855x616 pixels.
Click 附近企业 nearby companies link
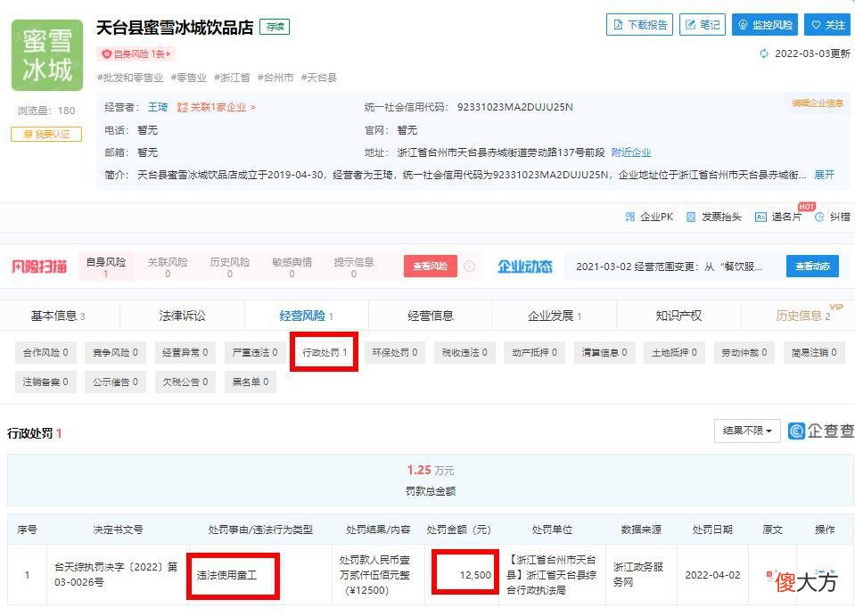click(631, 152)
